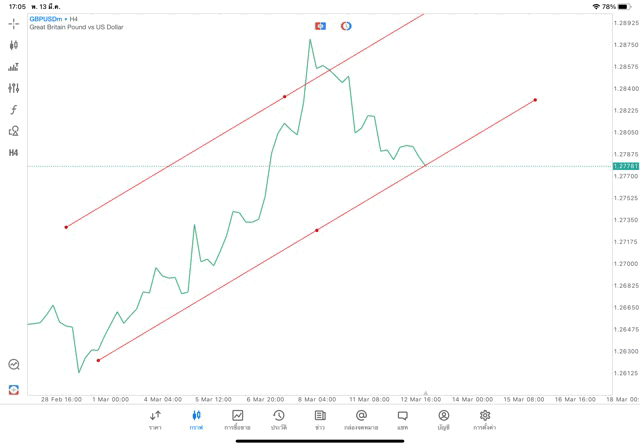The width and height of the screenshot is (640, 447).
Task: Open the drawing objects shapes icon
Action: coord(14,131)
